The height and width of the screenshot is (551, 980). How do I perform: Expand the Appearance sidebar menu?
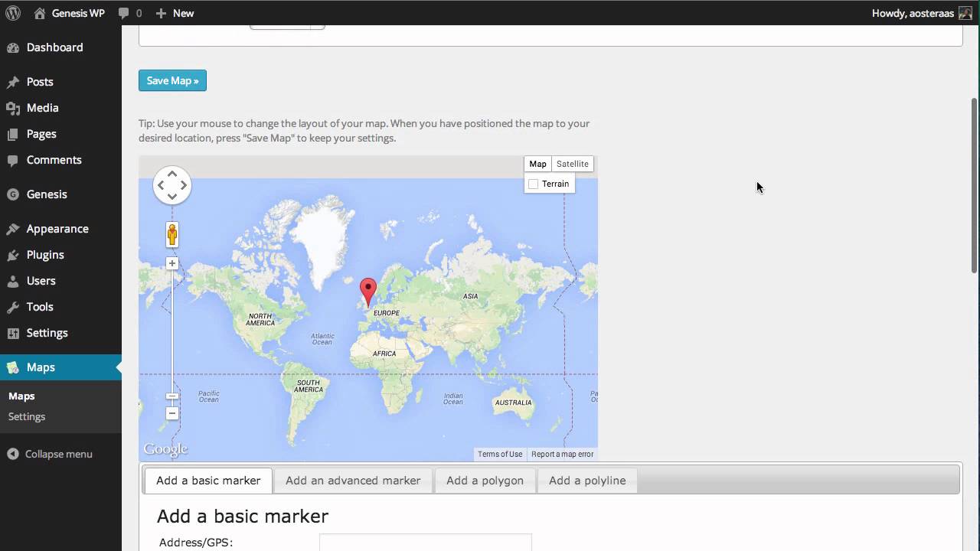pos(57,229)
